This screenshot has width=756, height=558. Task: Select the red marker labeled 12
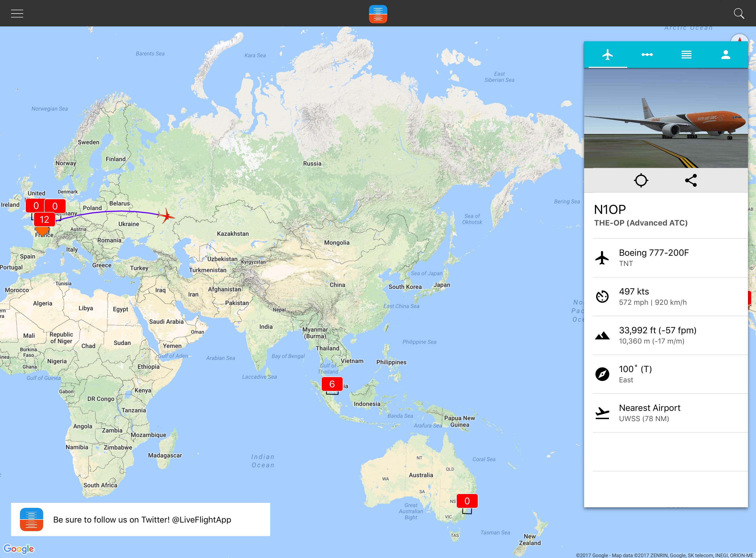(x=44, y=219)
